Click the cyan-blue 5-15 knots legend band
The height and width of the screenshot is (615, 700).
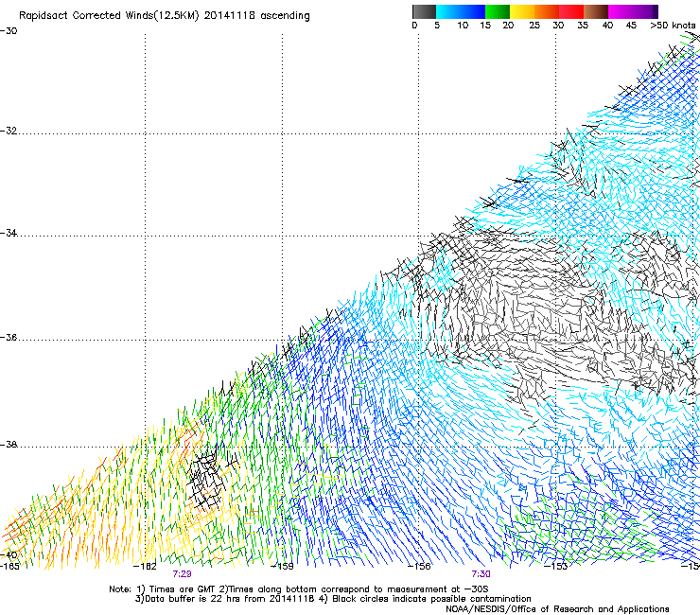tap(461, 11)
